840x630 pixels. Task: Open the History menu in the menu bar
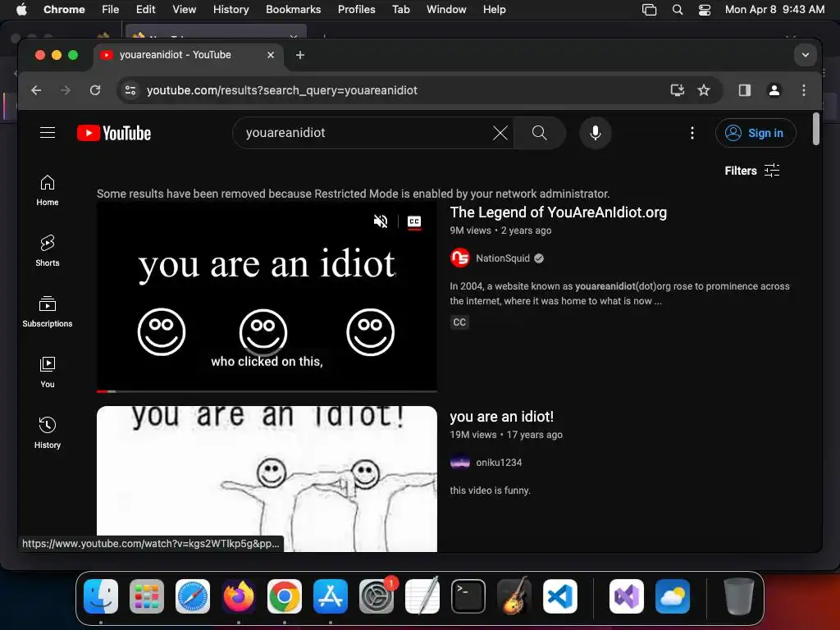(x=231, y=9)
